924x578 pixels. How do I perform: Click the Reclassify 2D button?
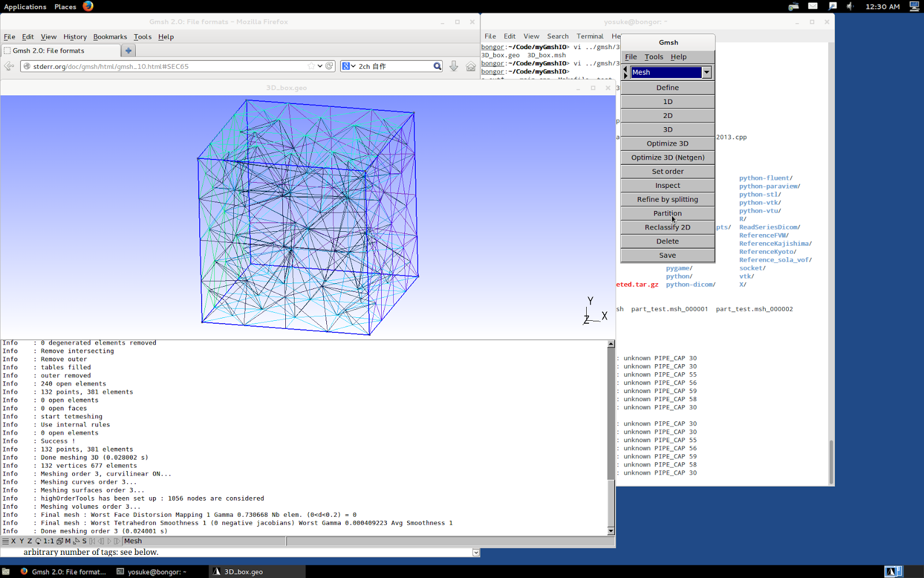(668, 228)
